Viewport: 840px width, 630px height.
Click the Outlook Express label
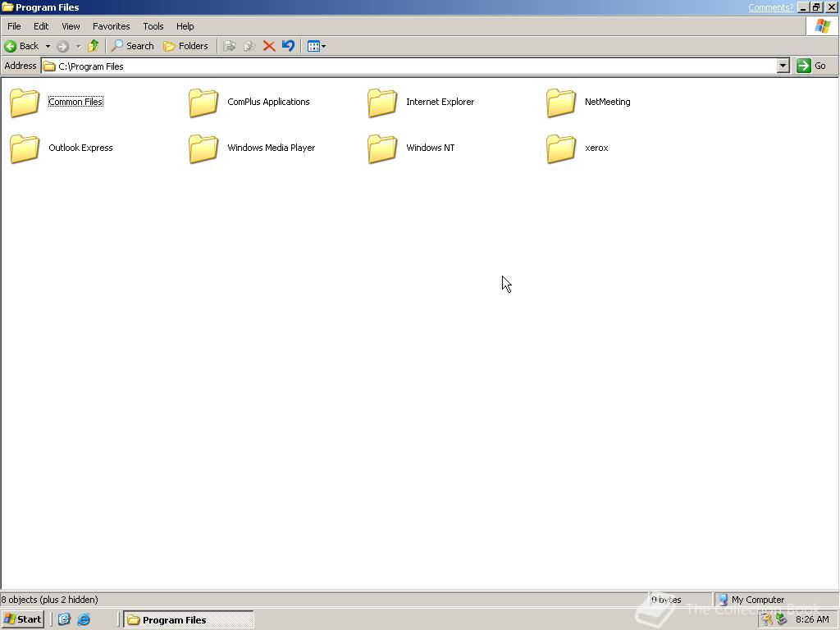coord(80,148)
